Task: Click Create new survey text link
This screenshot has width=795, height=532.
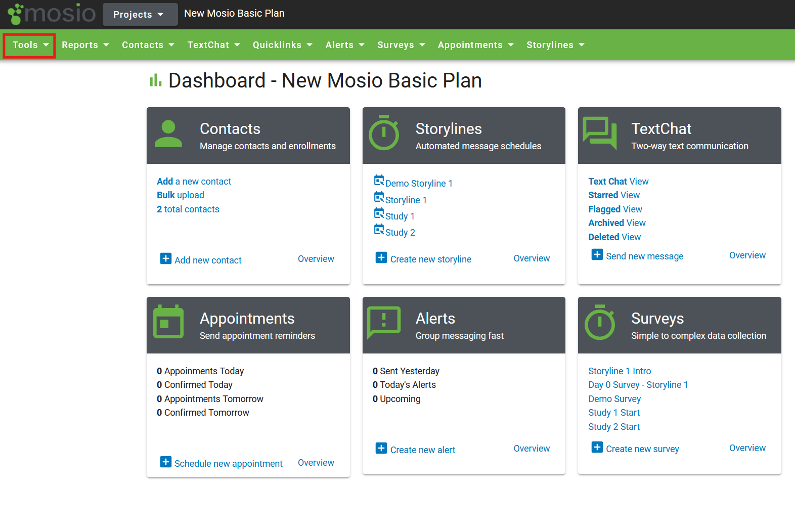Action: (642, 449)
